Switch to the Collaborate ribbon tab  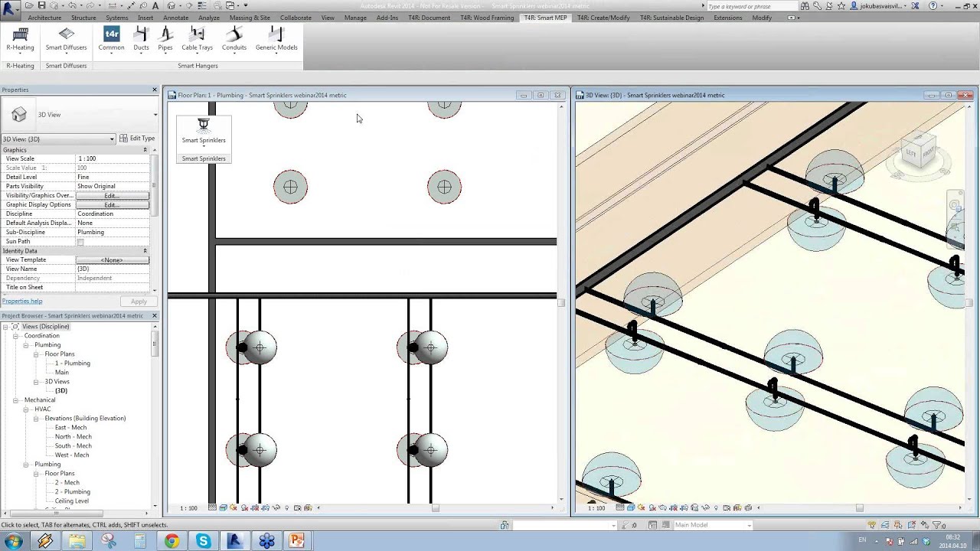click(296, 18)
